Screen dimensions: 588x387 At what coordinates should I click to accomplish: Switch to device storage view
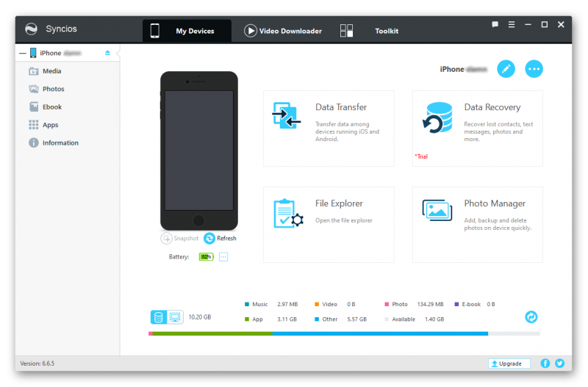click(x=159, y=317)
